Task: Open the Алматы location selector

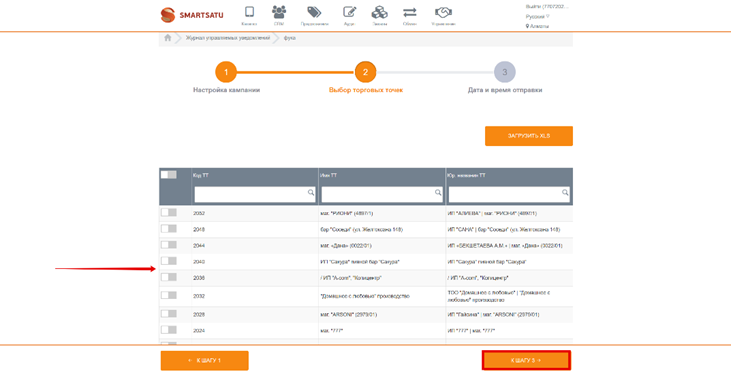Action: (537, 26)
